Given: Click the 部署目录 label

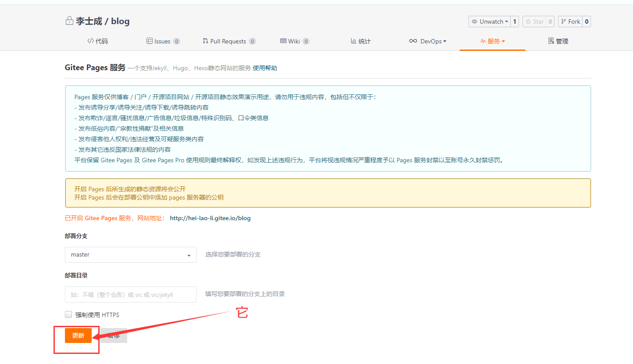Looking at the screenshot, I should coord(76,275).
